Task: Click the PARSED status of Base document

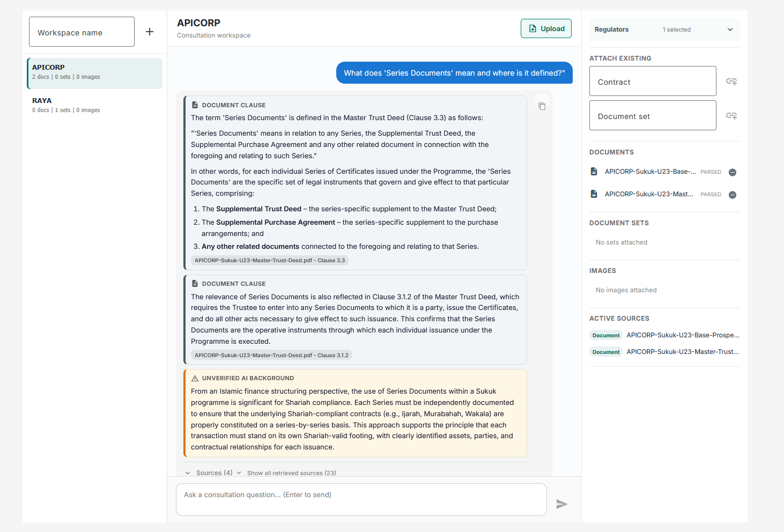Action: pos(711,172)
